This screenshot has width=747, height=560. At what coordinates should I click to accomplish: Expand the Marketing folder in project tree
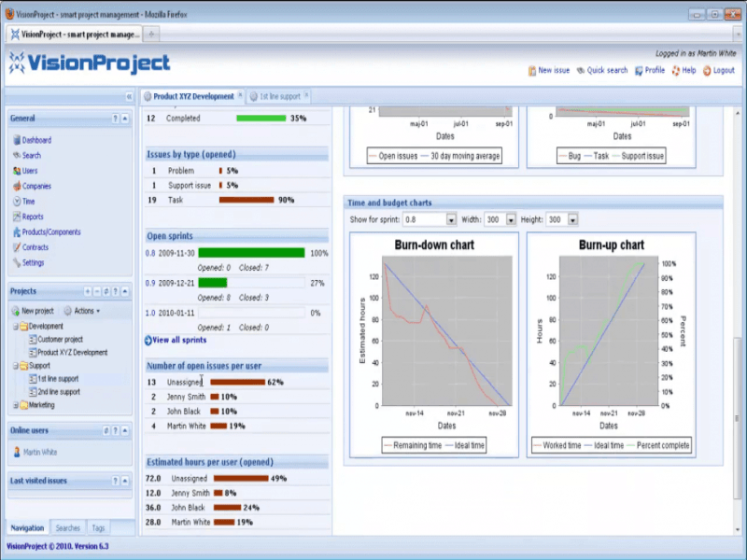tap(14, 405)
